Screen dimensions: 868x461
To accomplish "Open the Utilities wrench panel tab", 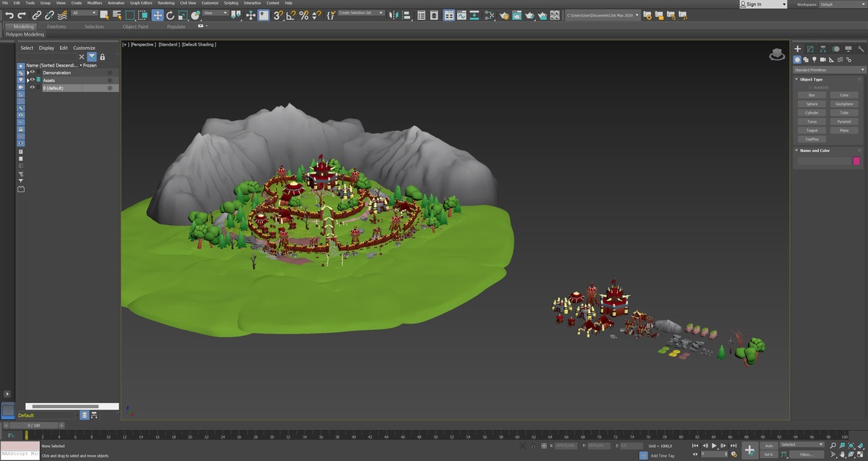I will (x=861, y=48).
